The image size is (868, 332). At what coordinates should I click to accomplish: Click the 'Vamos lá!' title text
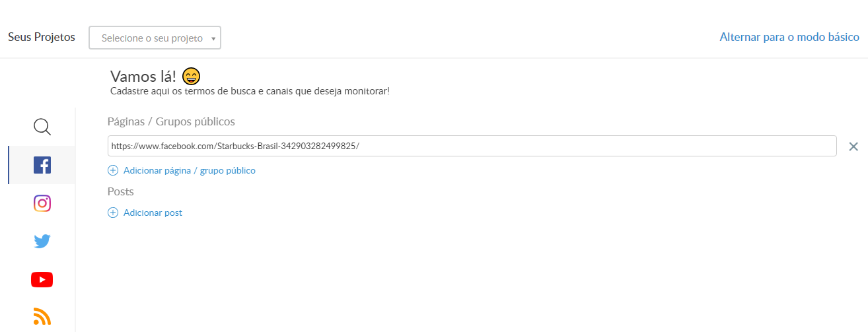(143, 77)
